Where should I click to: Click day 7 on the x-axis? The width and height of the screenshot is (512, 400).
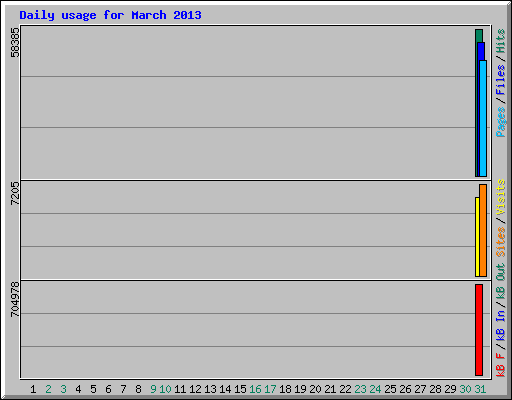click(123, 389)
